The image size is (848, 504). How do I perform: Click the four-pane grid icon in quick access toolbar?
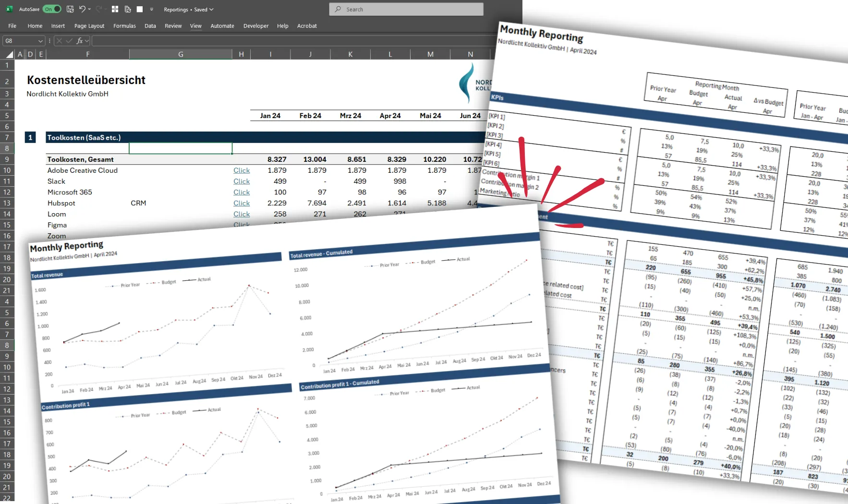(x=115, y=9)
